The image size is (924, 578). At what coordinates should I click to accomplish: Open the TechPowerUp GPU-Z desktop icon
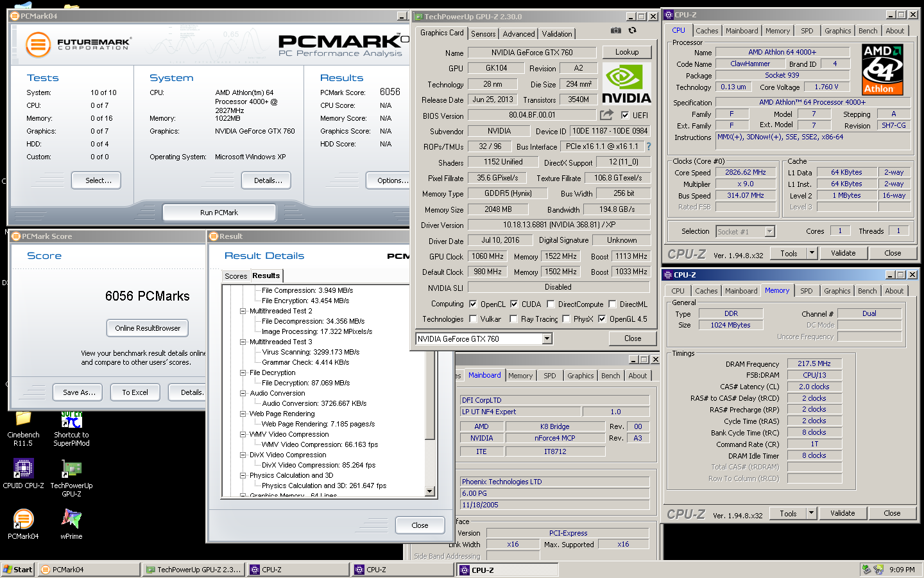click(71, 478)
